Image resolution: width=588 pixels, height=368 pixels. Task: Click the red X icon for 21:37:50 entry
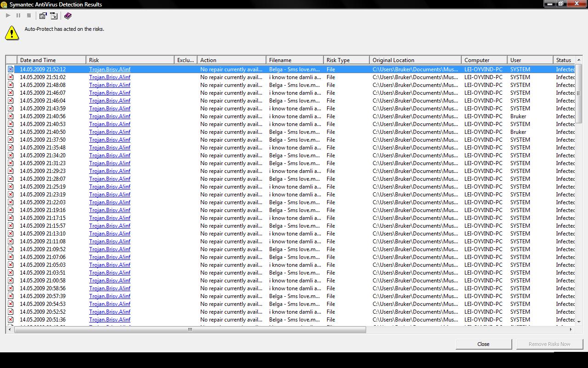[x=11, y=140]
